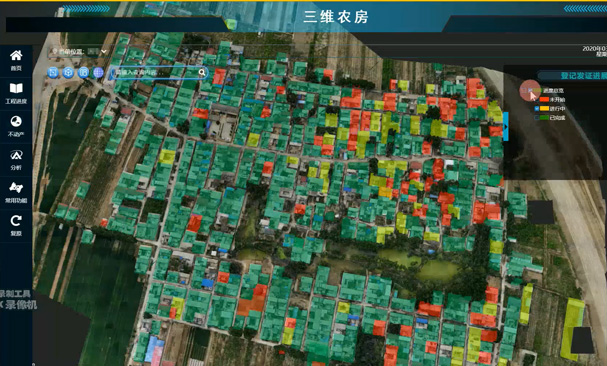Click the search magnifier button

click(x=202, y=72)
